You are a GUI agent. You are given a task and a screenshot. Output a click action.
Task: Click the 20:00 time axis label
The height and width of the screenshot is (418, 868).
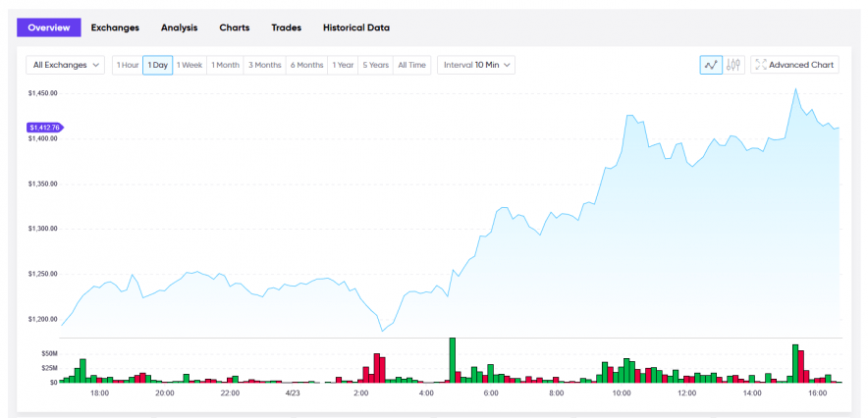(164, 393)
